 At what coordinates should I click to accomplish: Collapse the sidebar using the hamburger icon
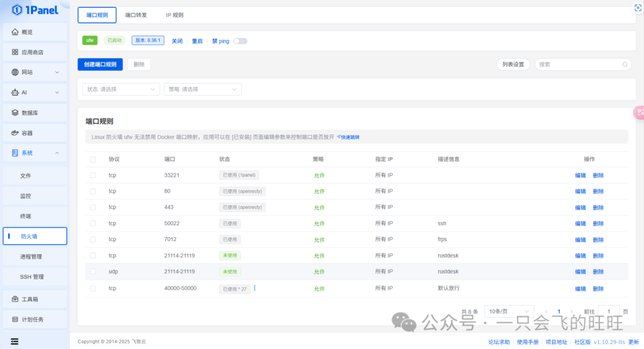[14, 341]
